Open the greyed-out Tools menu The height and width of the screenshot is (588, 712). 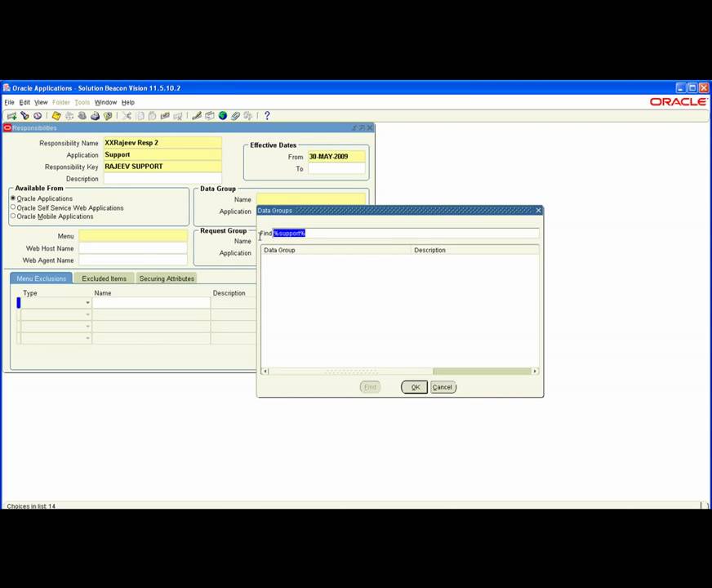82,102
